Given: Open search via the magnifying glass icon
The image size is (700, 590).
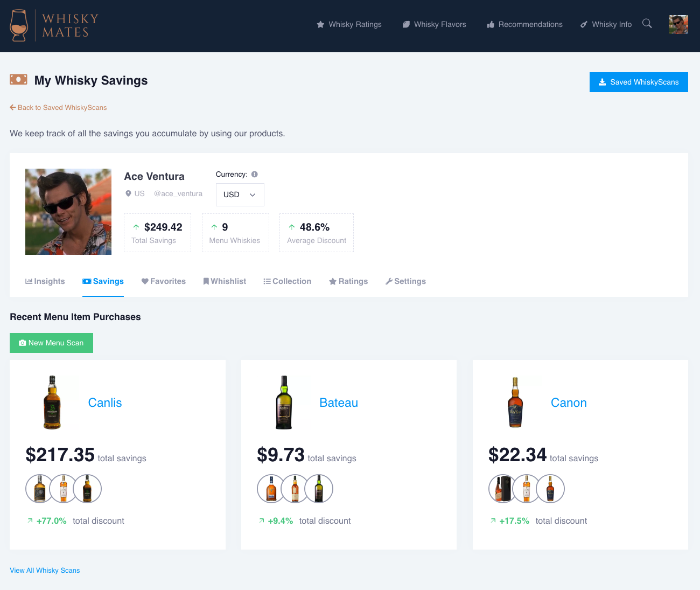Looking at the screenshot, I should click(x=647, y=24).
